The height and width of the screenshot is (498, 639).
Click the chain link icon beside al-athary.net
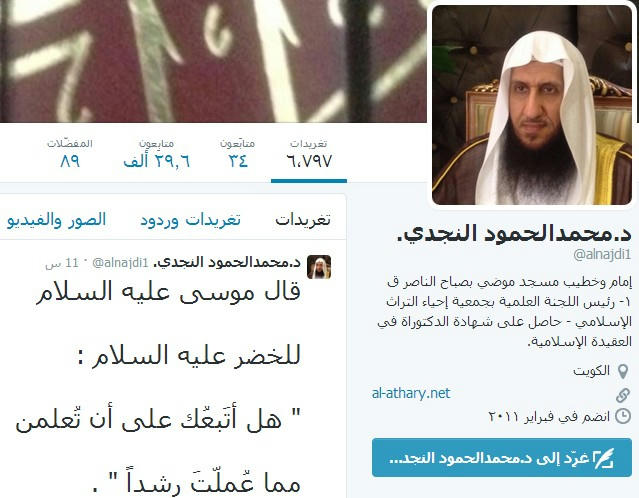pyautogui.click(x=623, y=395)
